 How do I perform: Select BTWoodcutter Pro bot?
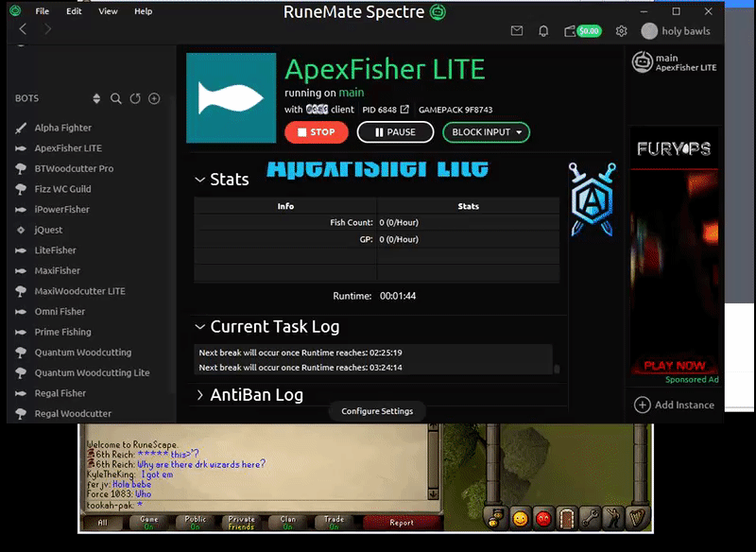(x=74, y=169)
